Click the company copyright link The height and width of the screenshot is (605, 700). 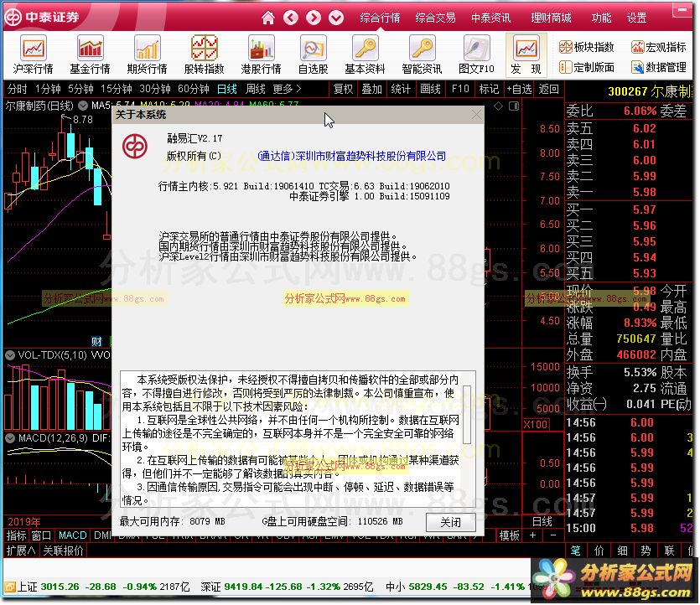[352, 156]
